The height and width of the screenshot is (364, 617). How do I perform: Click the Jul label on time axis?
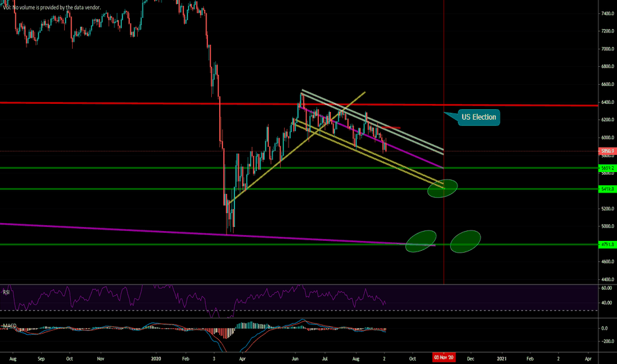[x=324, y=359]
